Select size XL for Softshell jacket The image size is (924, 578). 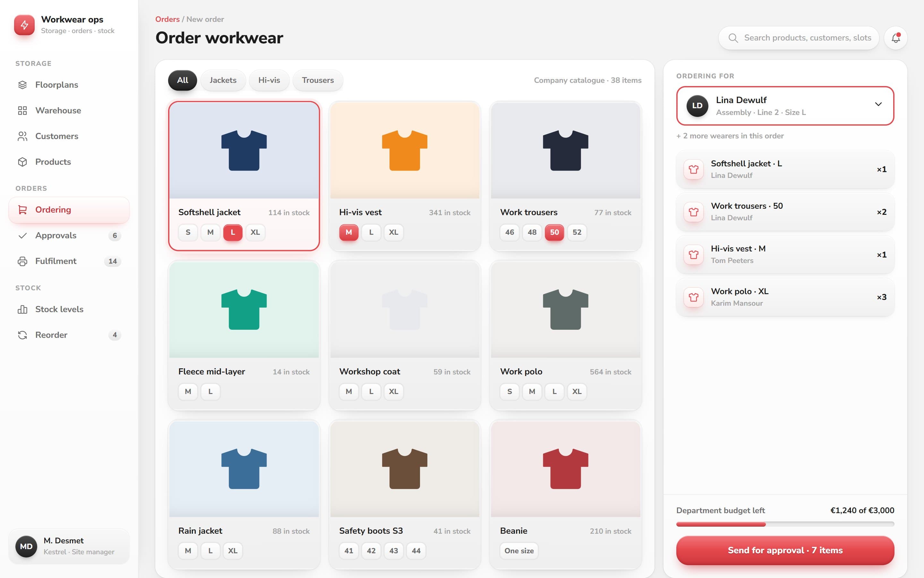(x=255, y=232)
